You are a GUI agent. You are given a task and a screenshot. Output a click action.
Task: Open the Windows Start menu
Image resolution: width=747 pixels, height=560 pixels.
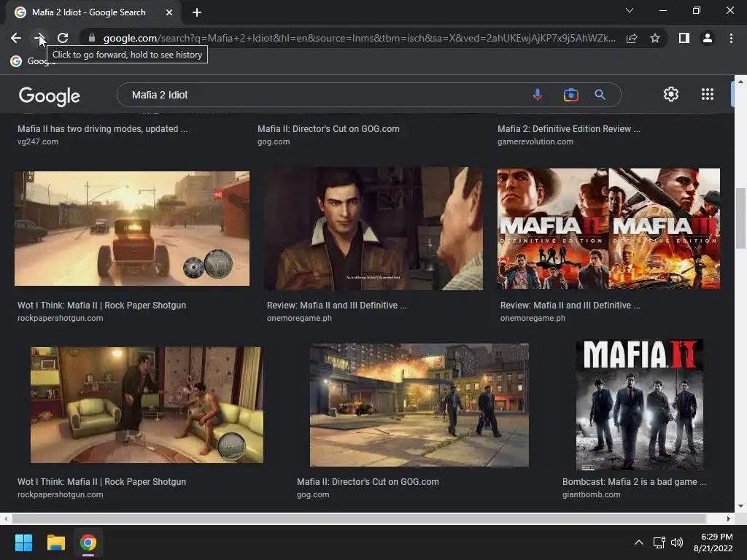[x=23, y=542]
